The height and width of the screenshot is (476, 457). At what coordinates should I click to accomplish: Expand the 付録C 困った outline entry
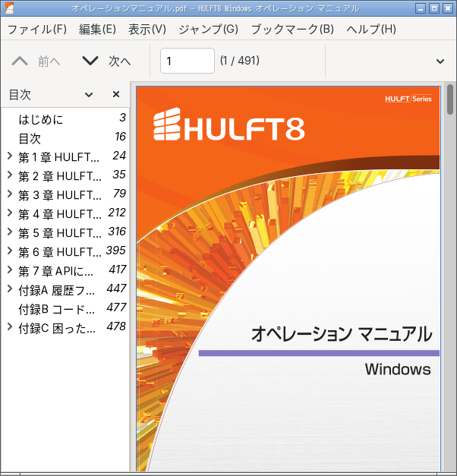click(10, 327)
